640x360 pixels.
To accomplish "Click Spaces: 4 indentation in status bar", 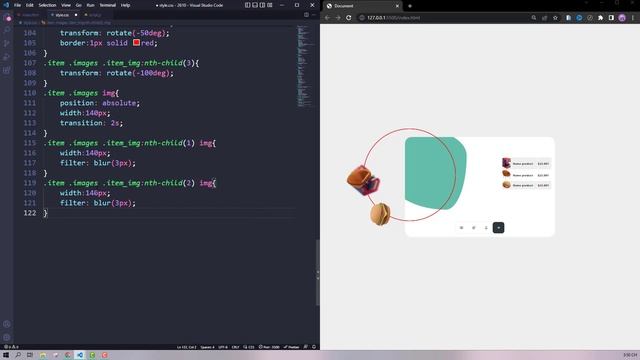I will tap(207, 347).
